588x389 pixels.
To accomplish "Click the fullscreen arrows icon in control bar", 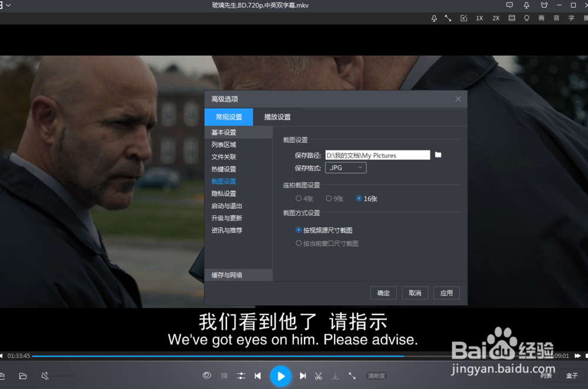I will coord(352,376).
